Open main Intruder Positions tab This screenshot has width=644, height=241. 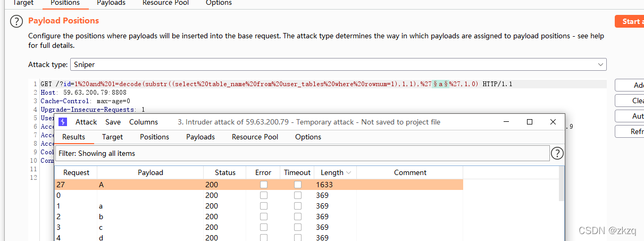tap(65, 3)
